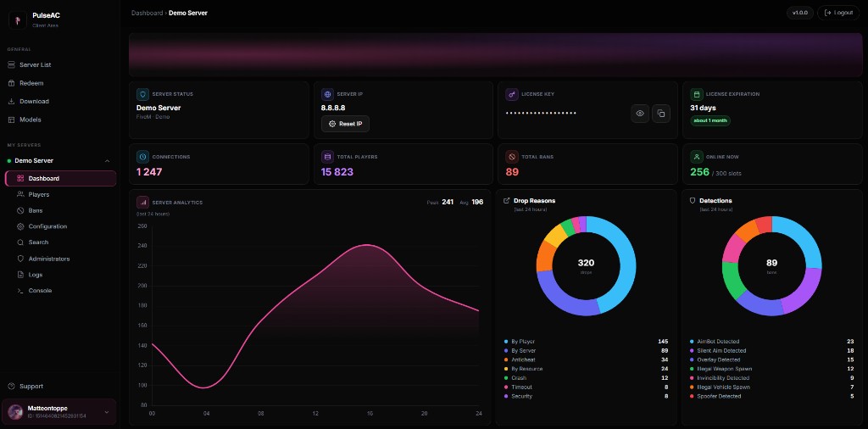Screen dimensions: 868x429
Task: Click the 'By Server' legend row
Action: 586,351
